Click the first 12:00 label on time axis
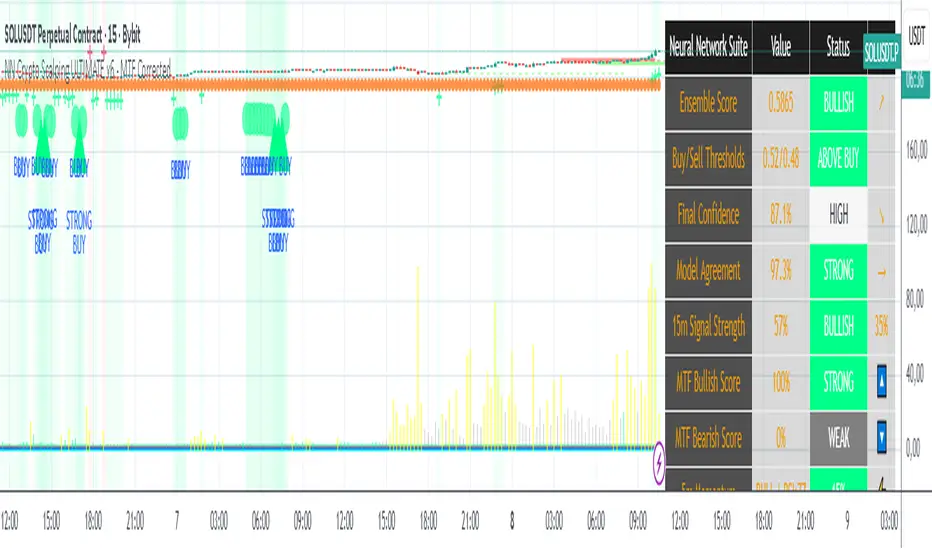 pos(10,521)
